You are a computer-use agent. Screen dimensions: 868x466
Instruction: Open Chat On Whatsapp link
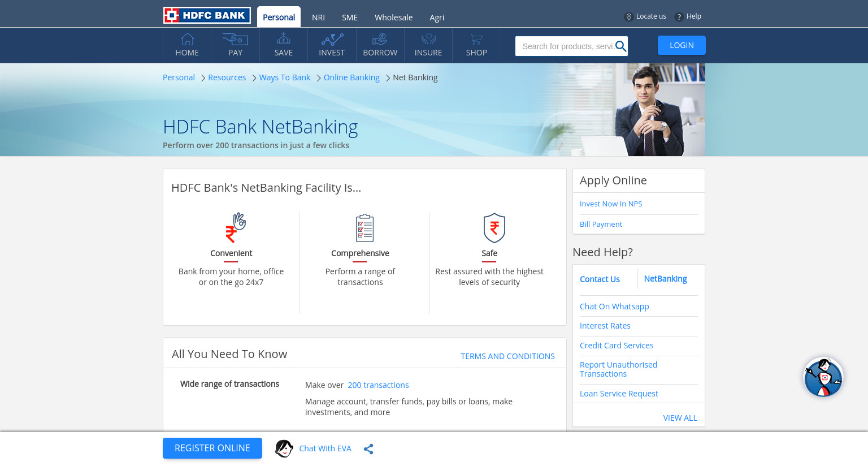pyautogui.click(x=614, y=307)
